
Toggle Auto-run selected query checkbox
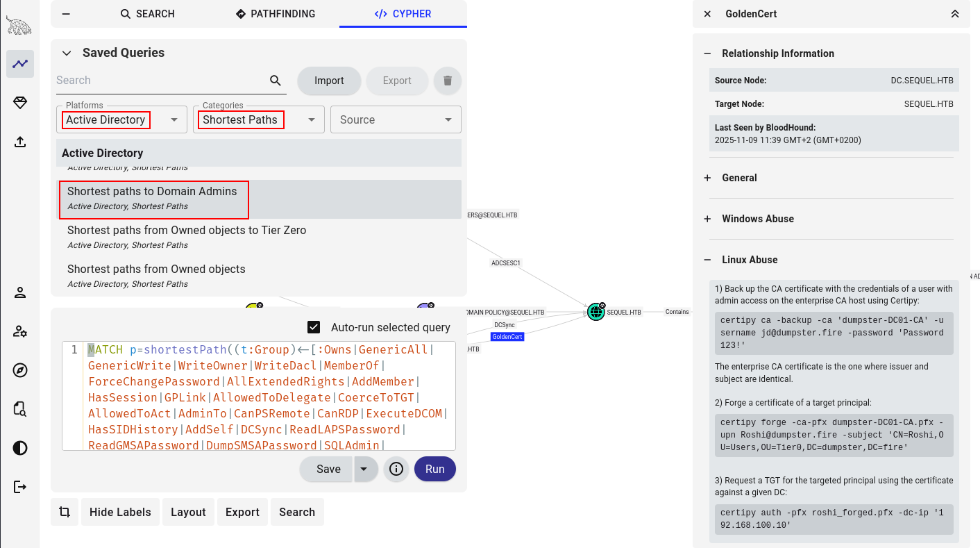pyautogui.click(x=314, y=327)
